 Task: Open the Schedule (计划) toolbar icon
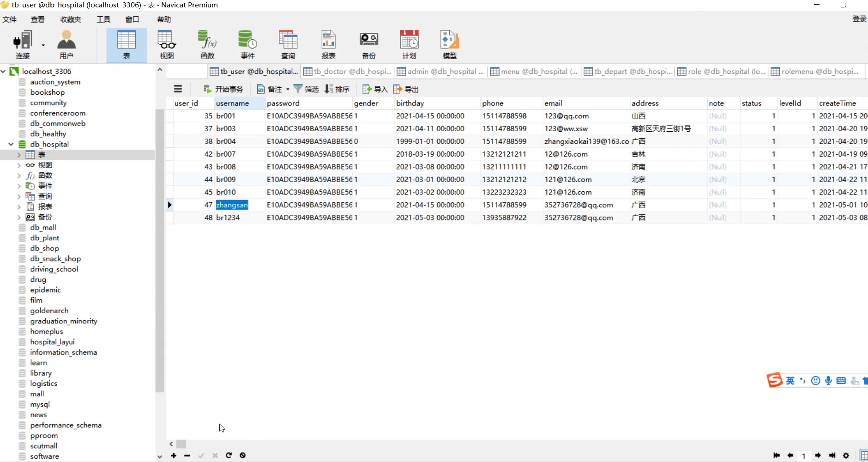[x=409, y=45]
